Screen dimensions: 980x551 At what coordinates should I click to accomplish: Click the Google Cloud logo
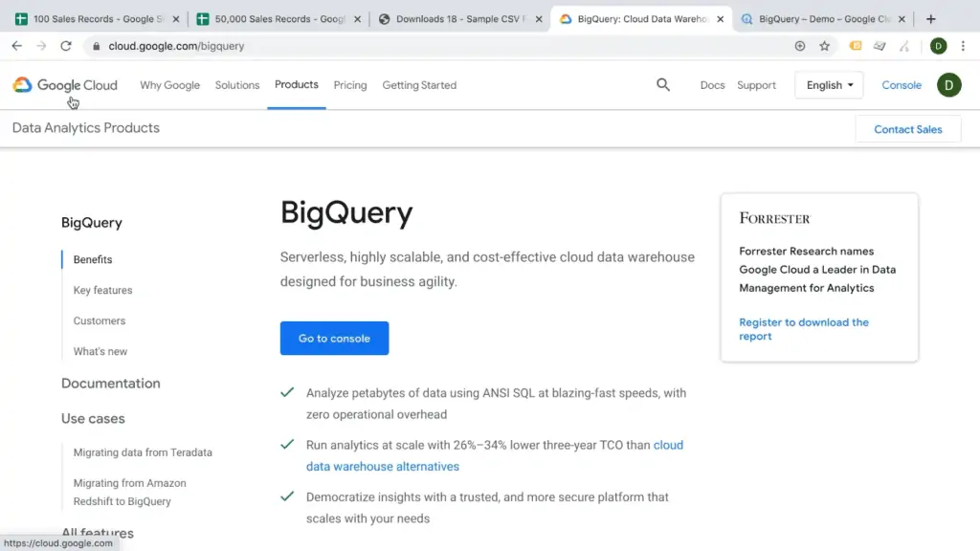click(64, 85)
